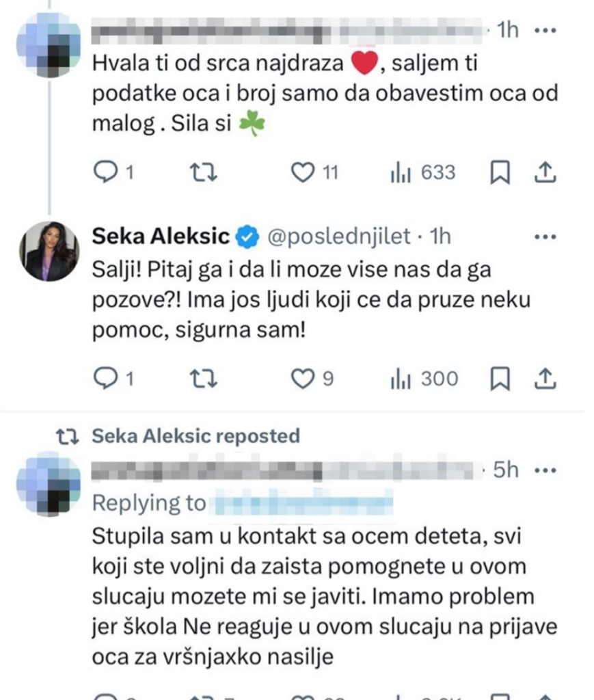Open the share icon under Seka Aleksic's reply

pos(545,378)
